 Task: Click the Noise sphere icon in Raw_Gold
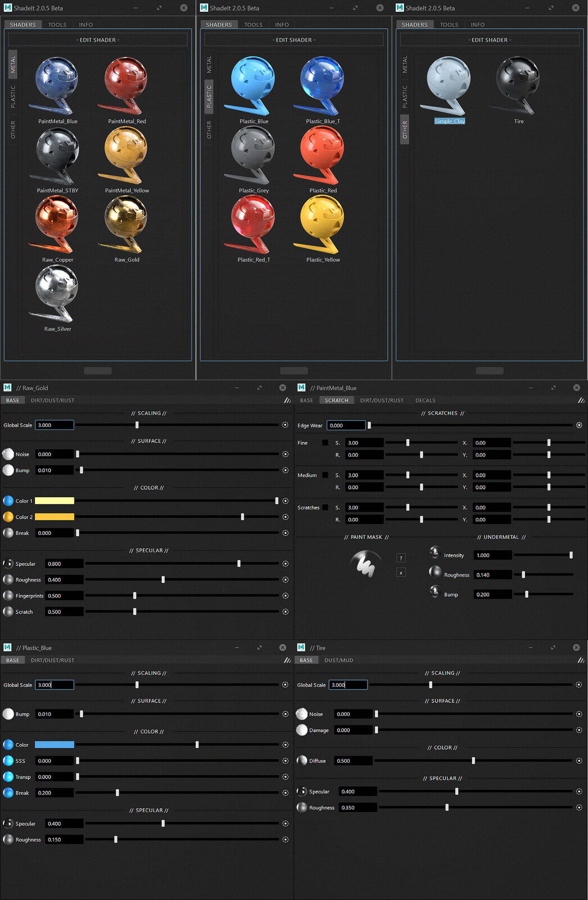point(8,454)
